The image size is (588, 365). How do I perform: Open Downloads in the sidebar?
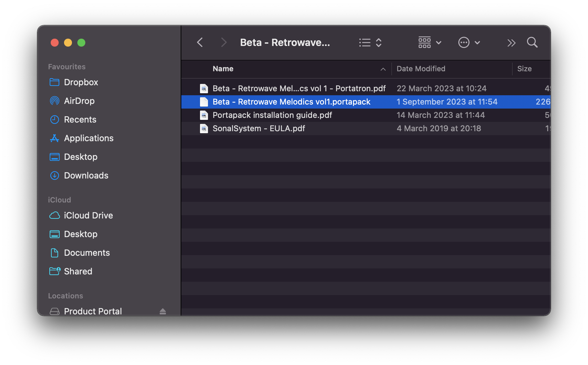[x=86, y=176]
